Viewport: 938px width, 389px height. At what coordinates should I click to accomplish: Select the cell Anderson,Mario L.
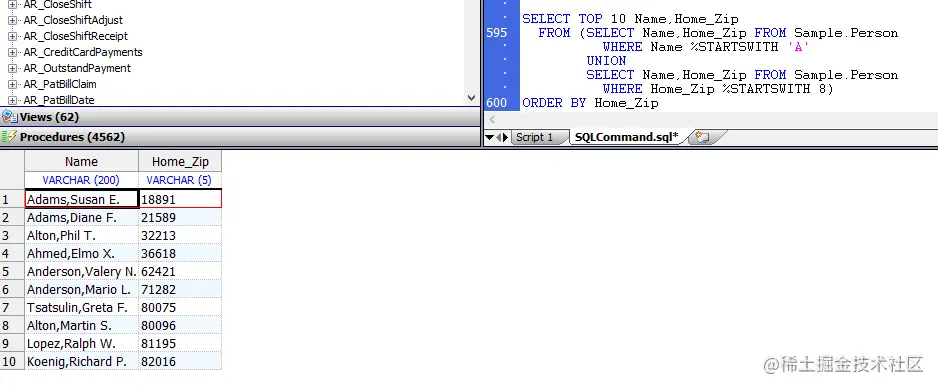[x=82, y=290]
